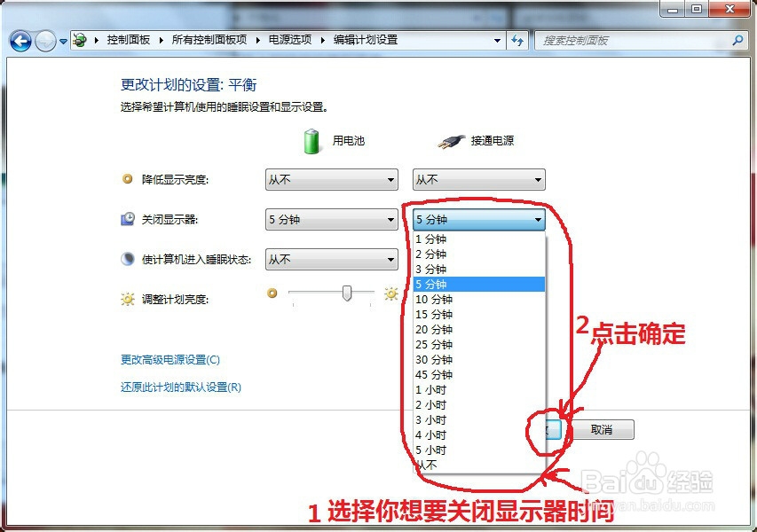Select 所有控制面板项 in the breadcrumb

[x=209, y=40]
